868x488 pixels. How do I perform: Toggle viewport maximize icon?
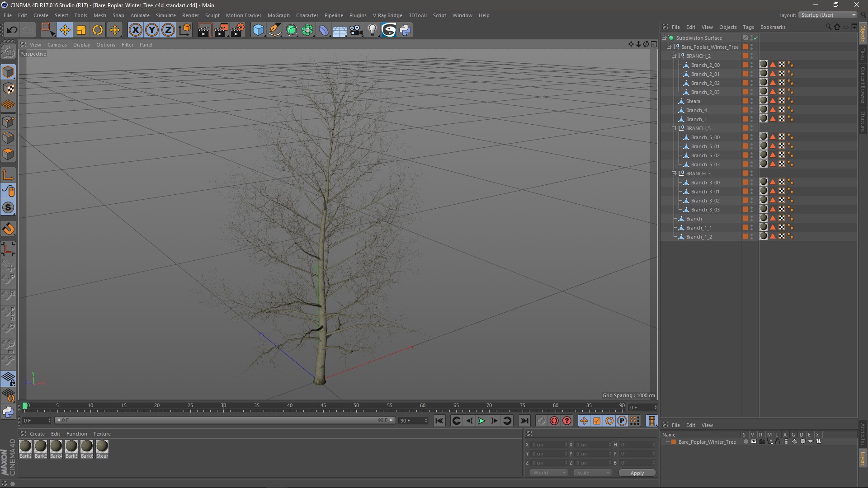click(x=654, y=44)
